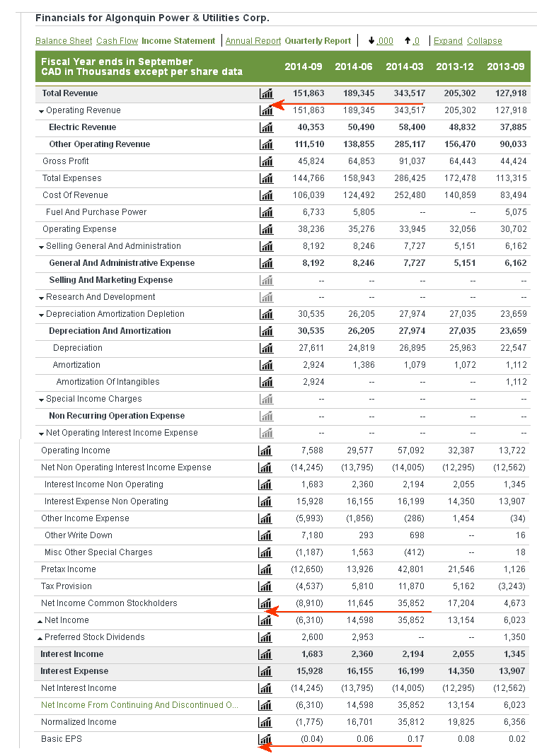This screenshot has height=756, width=537.
Task: Select Quarterly Report view
Action: pos(318,41)
